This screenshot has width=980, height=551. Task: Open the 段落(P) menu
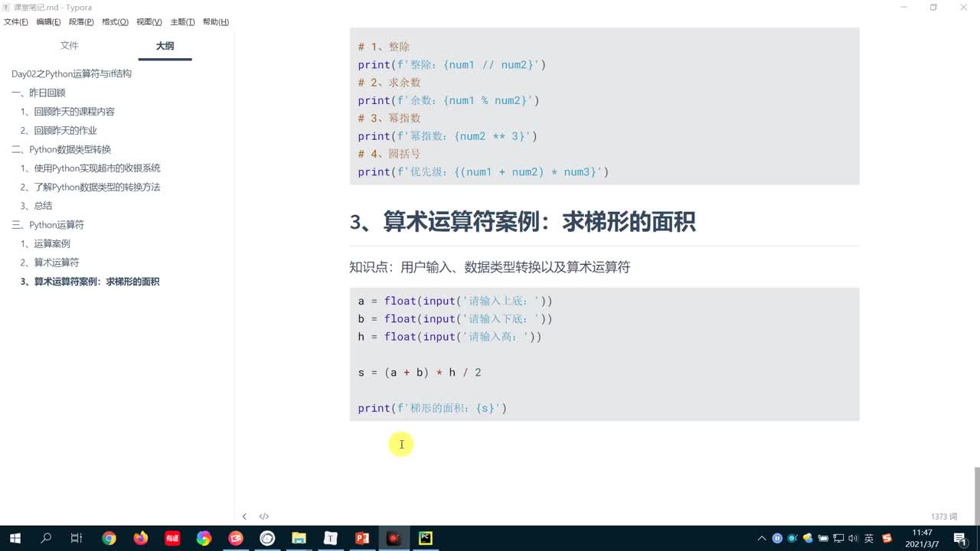click(81, 21)
